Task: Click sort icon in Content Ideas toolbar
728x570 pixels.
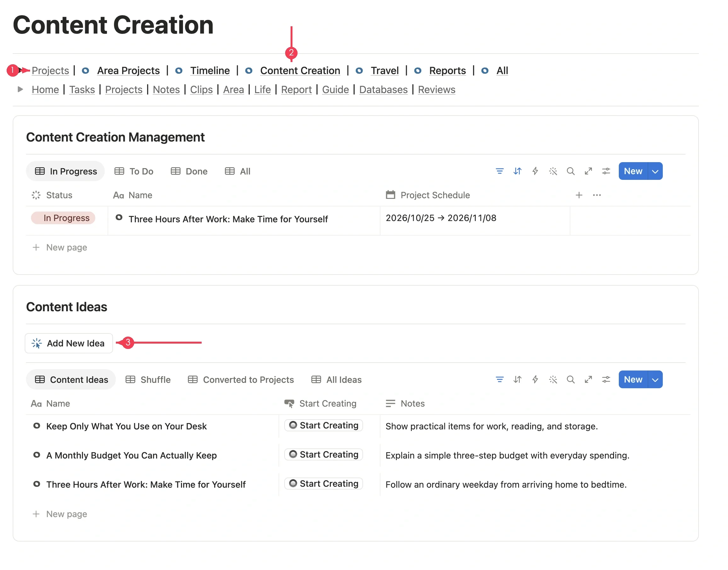Action: coord(517,379)
